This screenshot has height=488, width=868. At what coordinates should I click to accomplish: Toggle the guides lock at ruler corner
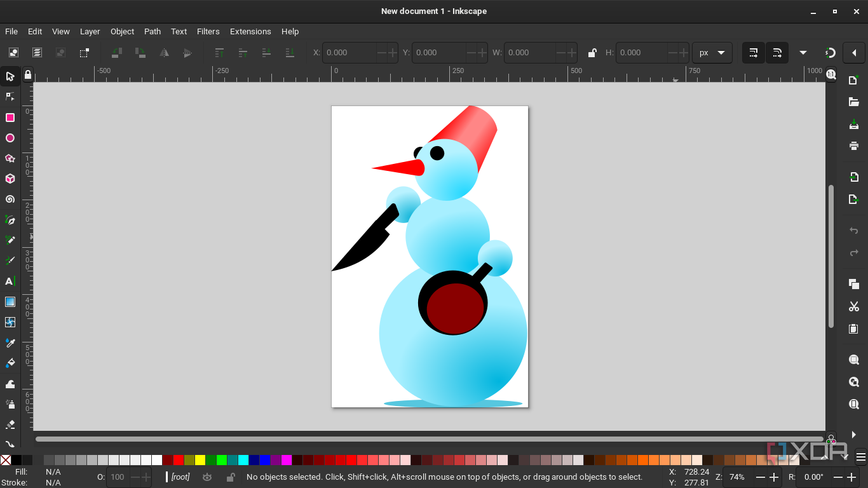tap(27, 75)
